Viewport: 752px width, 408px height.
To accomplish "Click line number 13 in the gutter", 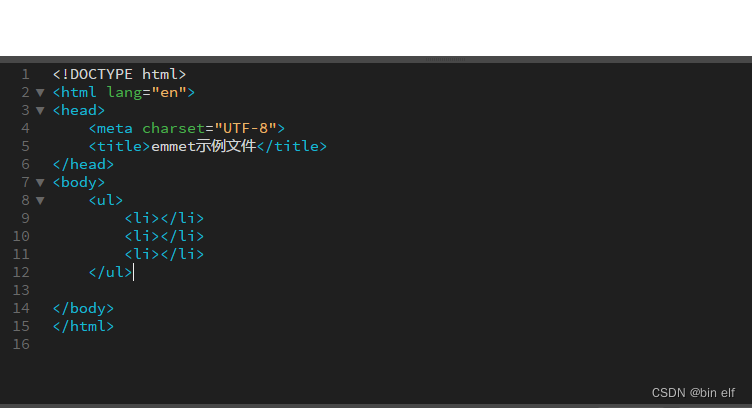I will coord(21,290).
